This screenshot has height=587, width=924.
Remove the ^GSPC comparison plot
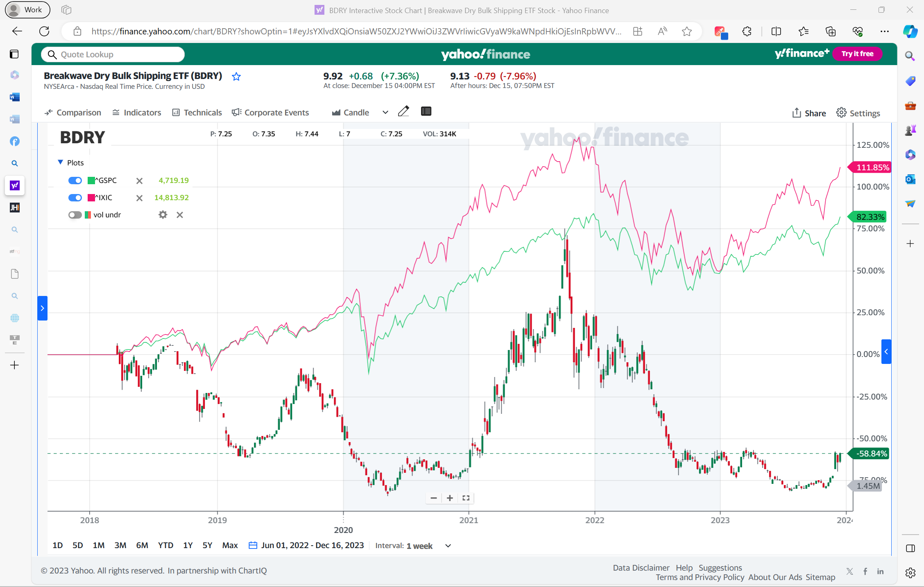pyautogui.click(x=139, y=181)
